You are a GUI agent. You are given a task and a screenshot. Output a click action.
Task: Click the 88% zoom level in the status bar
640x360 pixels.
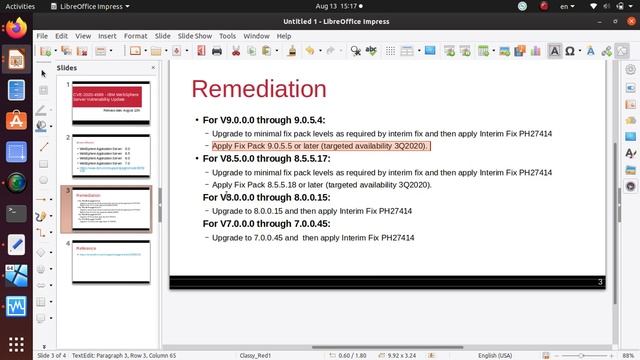tap(628, 356)
